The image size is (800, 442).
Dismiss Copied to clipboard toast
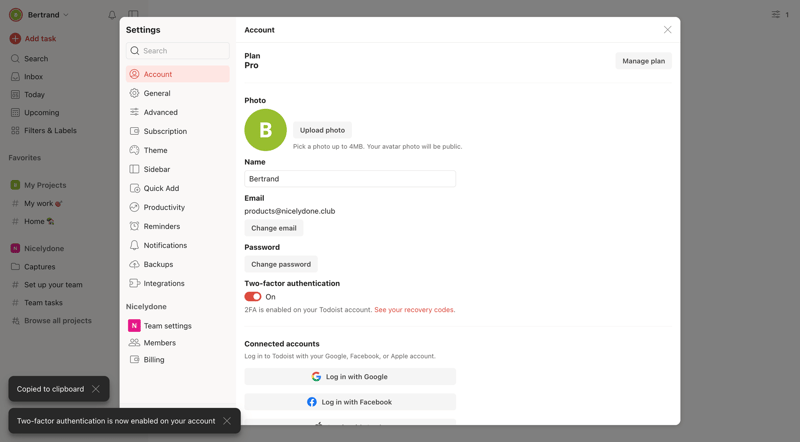[x=95, y=389]
